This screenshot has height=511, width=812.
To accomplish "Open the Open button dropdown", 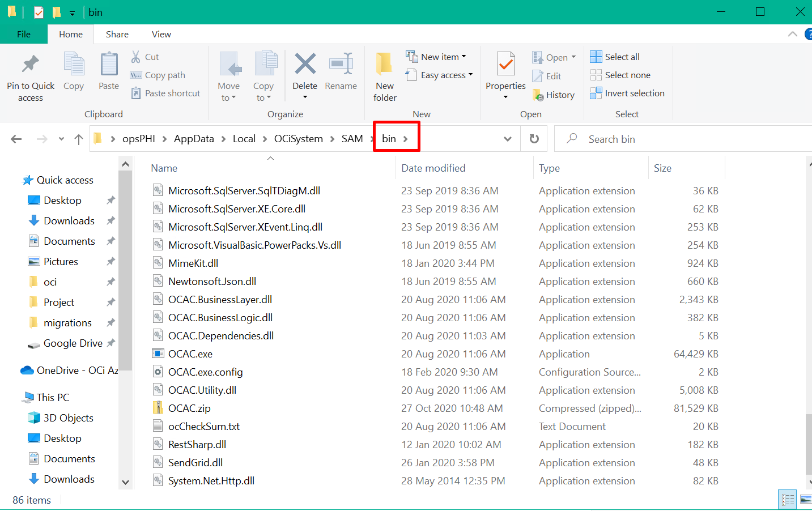I will (x=573, y=57).
